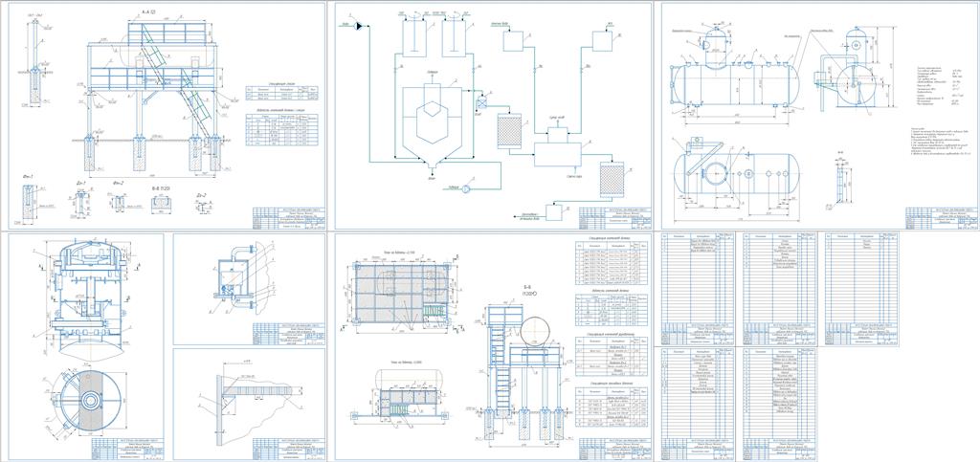The width and height of the screenshot is (980, 462).
Task: Click the 'Фм-2' foundation detail label
Action: click(x=120, y=183)
